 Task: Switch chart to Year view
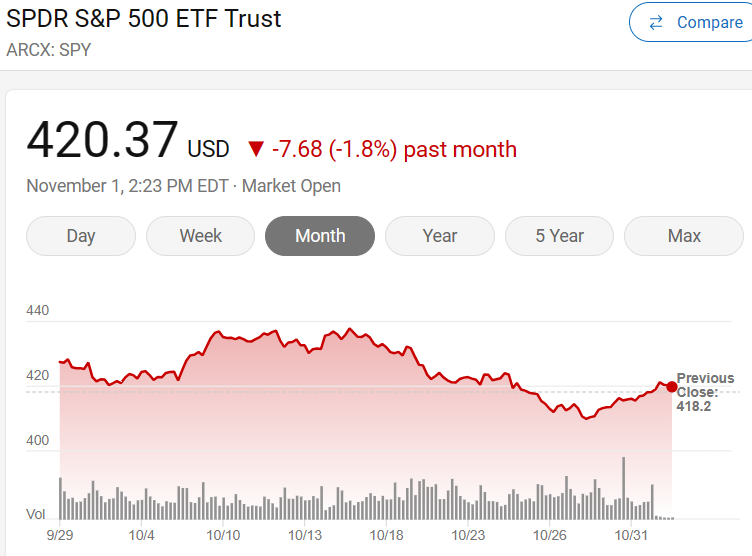click(440, 236)
